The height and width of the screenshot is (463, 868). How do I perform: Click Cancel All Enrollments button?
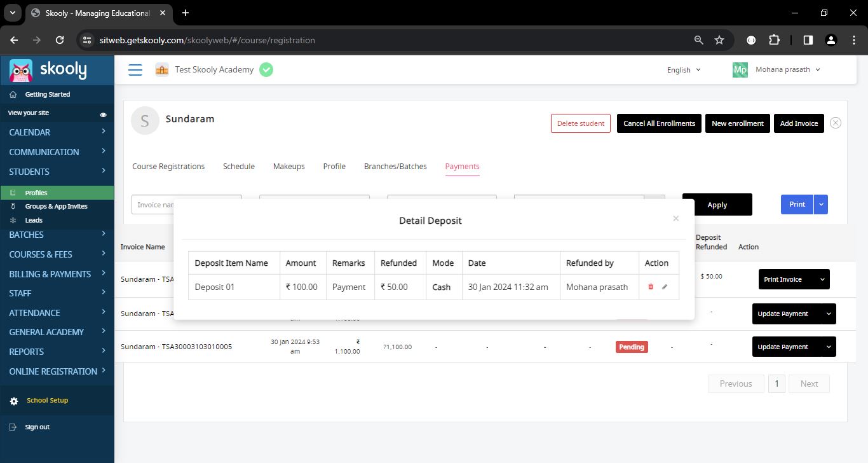pyautogui.click(x=659, y=123)
